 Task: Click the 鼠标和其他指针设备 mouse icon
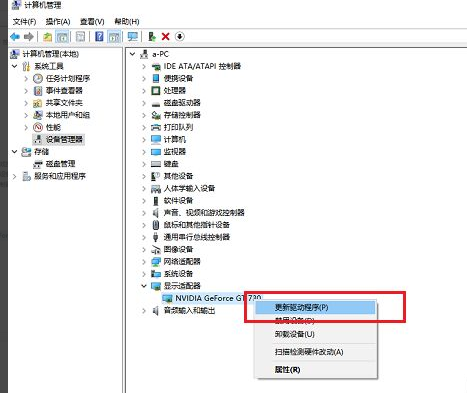[156, 225]
